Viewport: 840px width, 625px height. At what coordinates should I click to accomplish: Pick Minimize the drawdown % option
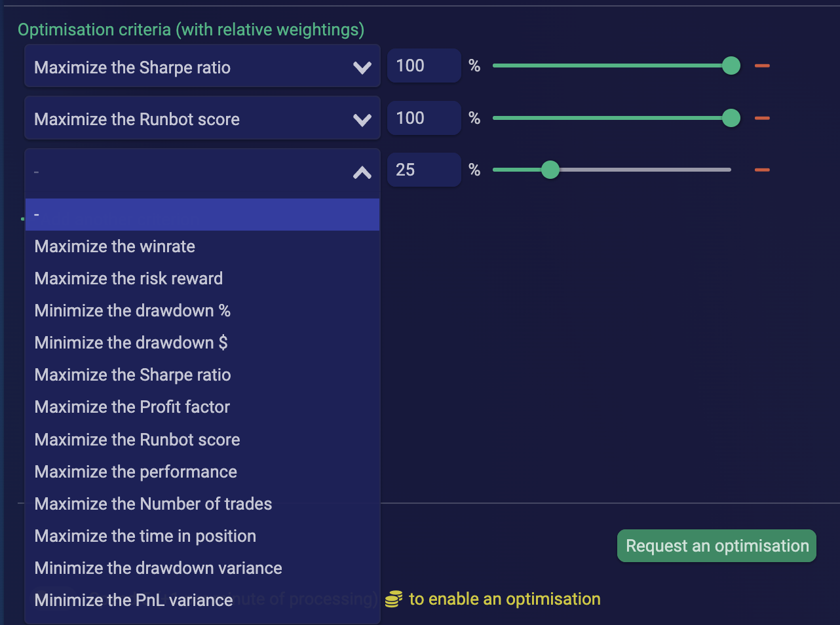click(x=132, y=311)
